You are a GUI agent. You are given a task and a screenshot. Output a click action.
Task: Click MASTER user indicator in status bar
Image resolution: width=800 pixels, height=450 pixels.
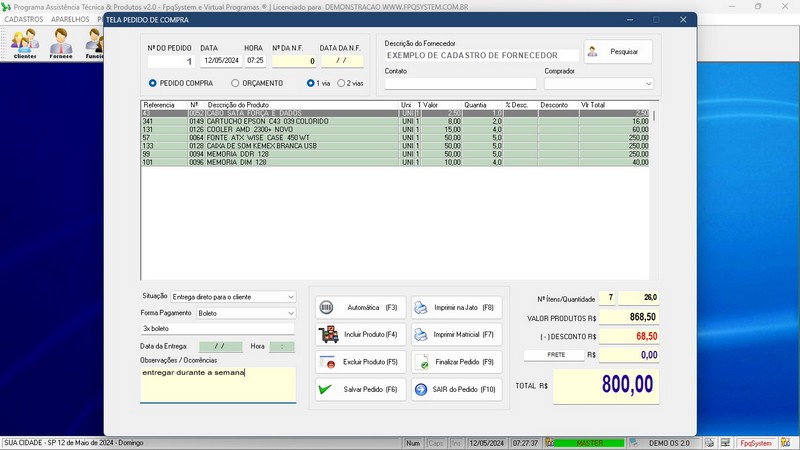click(x=589, y=443)
